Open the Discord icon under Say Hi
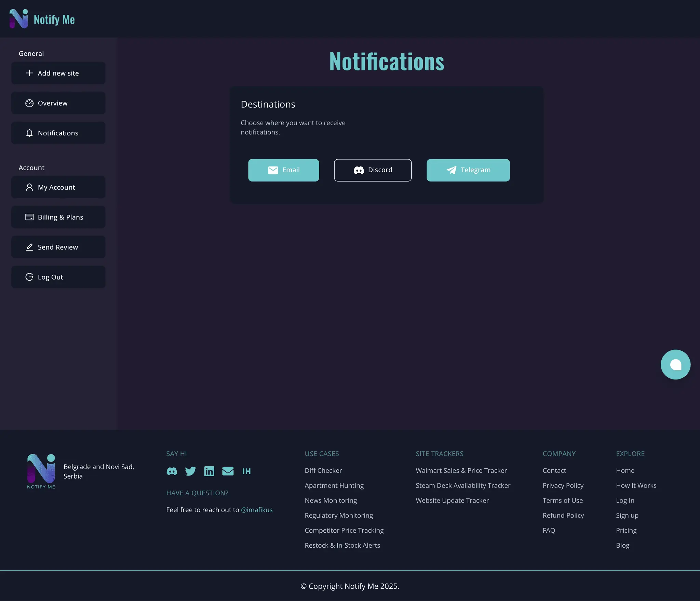Viewport: 700px width, 601px height. coord(172,471)
